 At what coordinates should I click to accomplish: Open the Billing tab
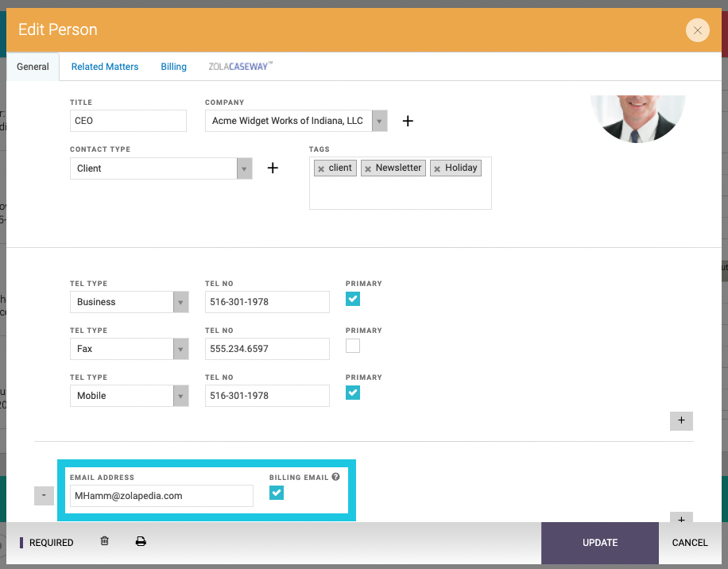click(173, 67)
